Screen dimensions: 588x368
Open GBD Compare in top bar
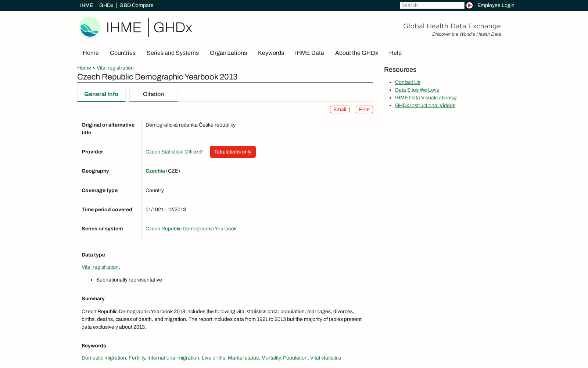point(136,5)
